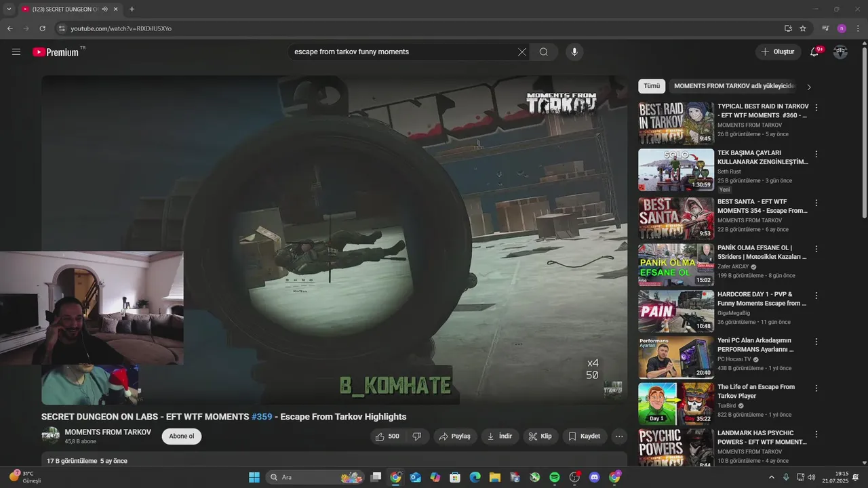This screenshot has height=488, width=868.
Task: Toggle the tray microphone indicator
Action: (786, 477)
